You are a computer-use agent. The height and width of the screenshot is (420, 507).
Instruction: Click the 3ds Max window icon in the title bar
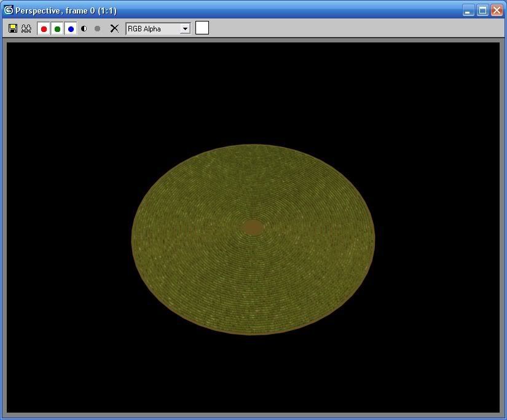[9, 10]
